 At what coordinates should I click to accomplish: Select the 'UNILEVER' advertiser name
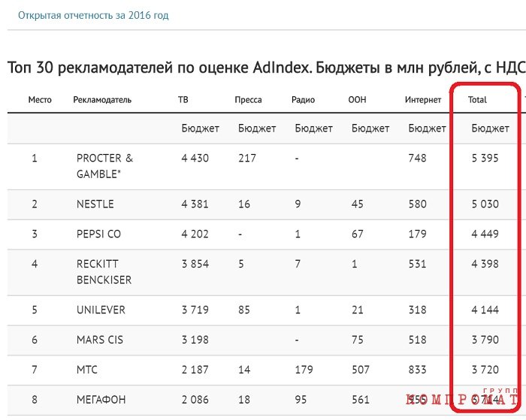coord(101,310)
